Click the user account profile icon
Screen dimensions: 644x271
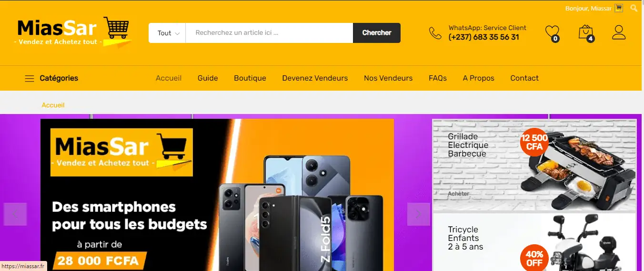pyautogui.click(x=619, y=32)
